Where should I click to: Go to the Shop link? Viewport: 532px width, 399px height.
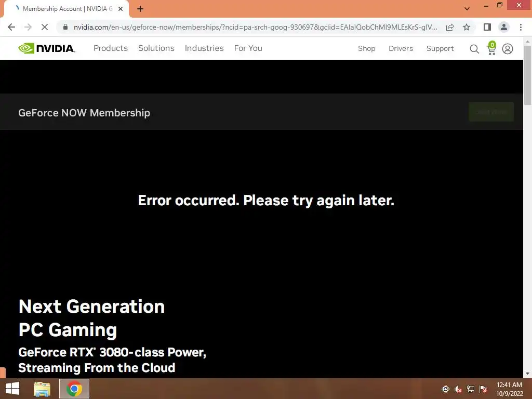click(x=366, y=48)
